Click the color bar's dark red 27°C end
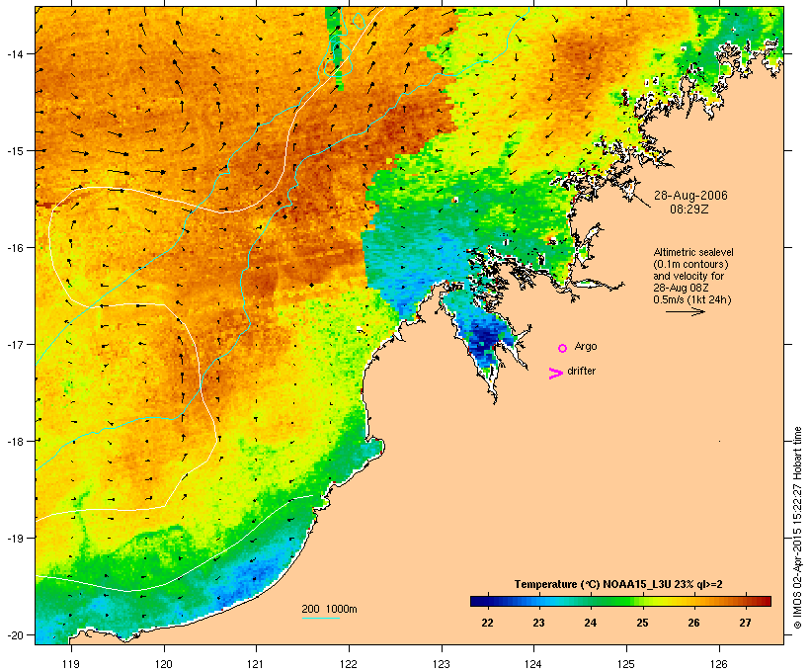Viewport: 810px width, 672px height. (764, 601)
